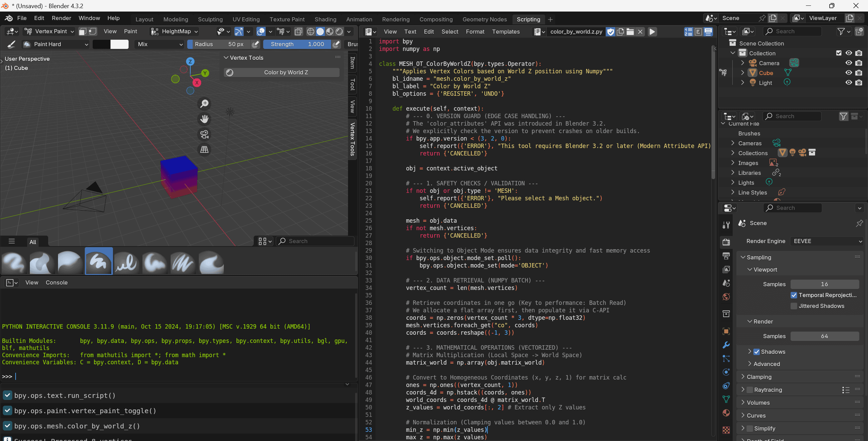
Task: Click the viewport zoom magnifier icon
Action: tap(204, 104)
